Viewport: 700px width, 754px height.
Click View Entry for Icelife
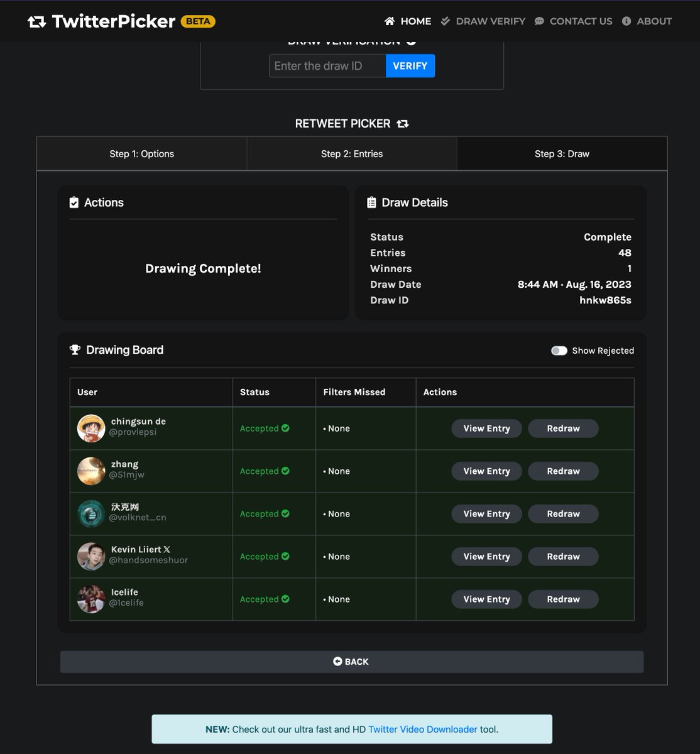(x=487, y=599)
